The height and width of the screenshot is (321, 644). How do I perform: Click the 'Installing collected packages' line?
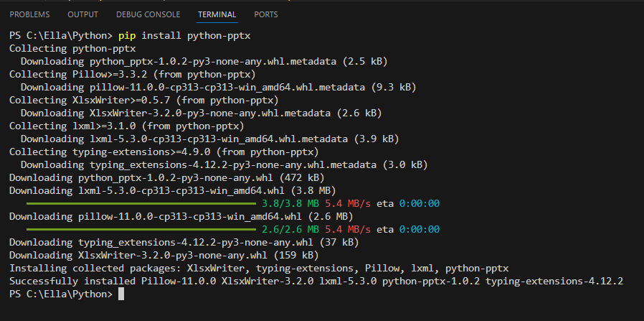click(x=259, y=269)
